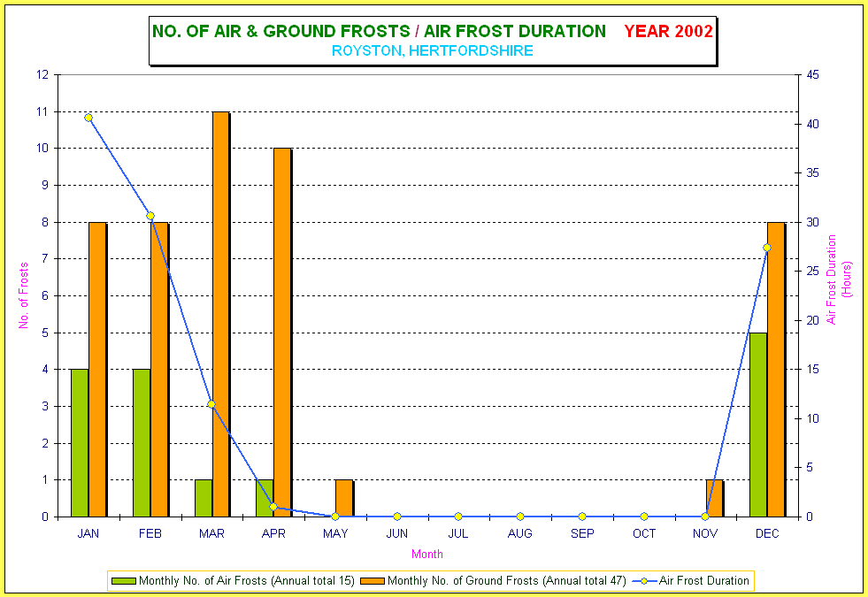The image size is (868, 597).
Task: Click legend text 'Monthly No. of Ground Frosts'
Action: [x=463, y=581]
